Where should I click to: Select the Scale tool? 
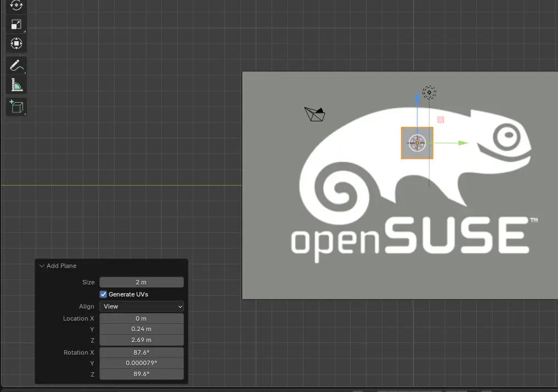point(16,25)
